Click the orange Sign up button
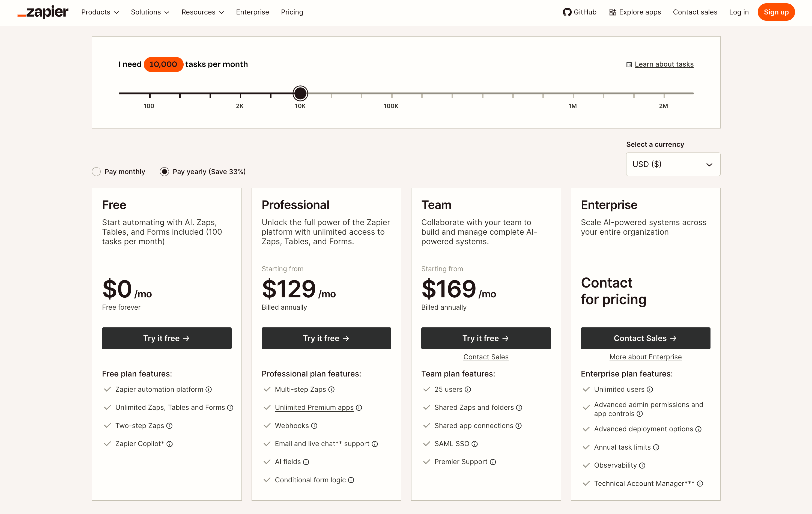 pos(776,12)
